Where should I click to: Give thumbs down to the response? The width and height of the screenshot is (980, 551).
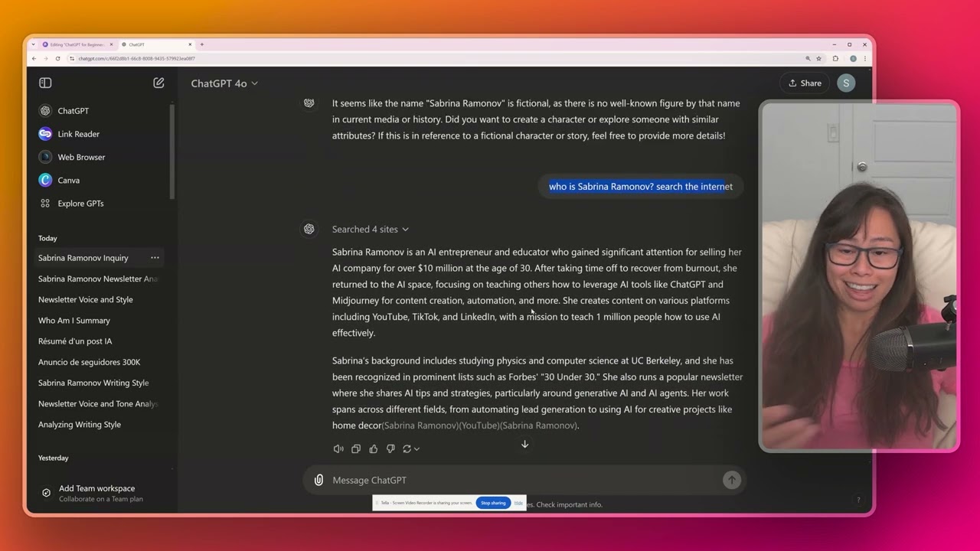[x=390, y=448]
